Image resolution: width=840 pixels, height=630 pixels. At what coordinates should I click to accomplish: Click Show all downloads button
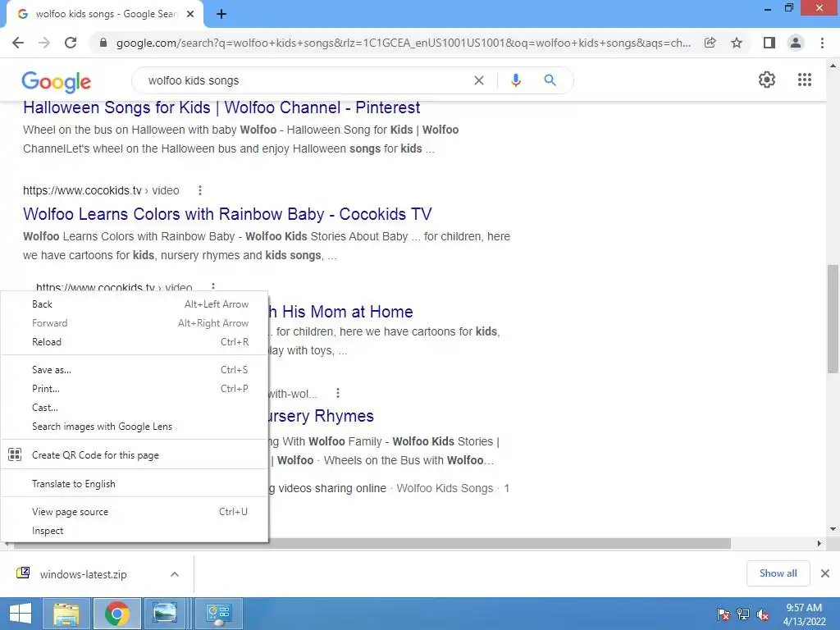778,573
